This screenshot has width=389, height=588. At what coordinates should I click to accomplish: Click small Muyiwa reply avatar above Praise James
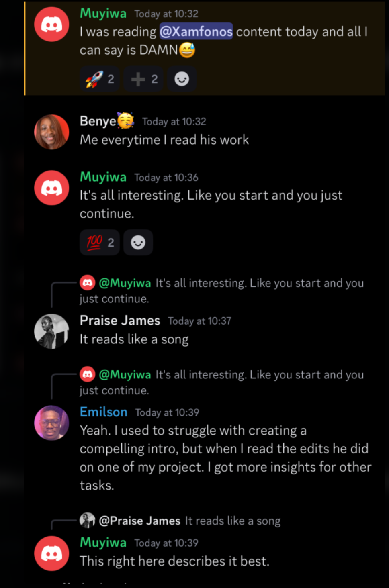(x=88, y=283)
